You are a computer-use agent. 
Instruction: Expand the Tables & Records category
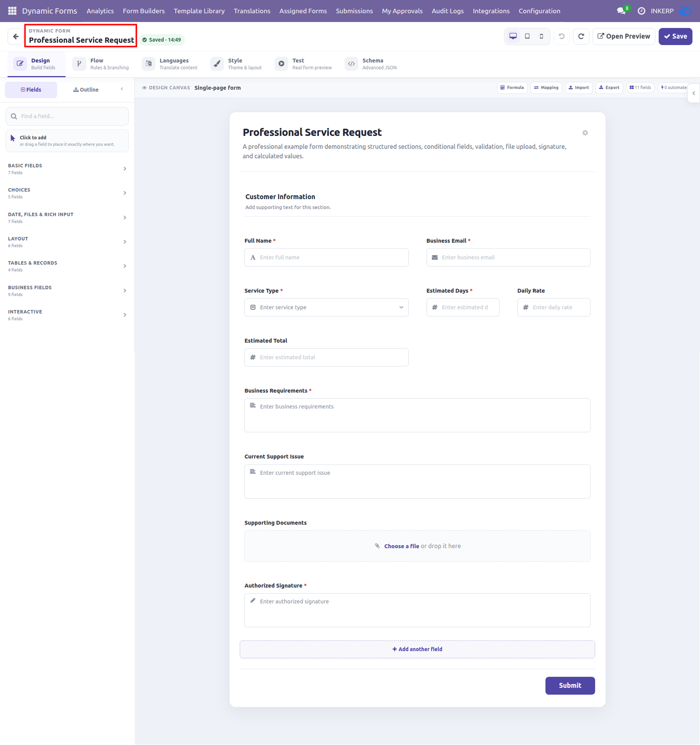(67, 266)
